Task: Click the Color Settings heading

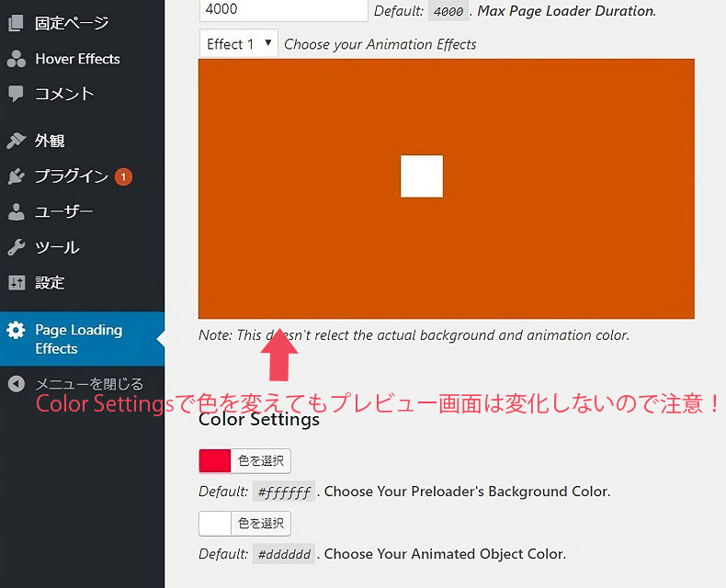Action: point(259,420)
